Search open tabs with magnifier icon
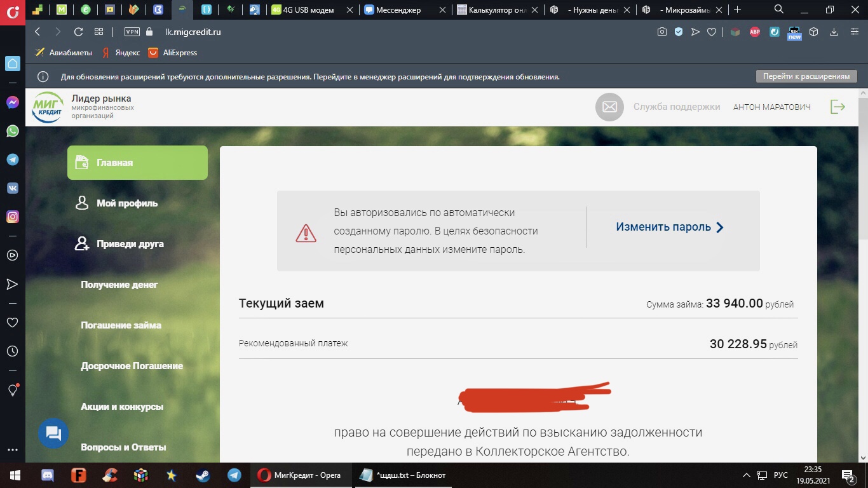This screenshot has height=488, width=868. (779, 10)
